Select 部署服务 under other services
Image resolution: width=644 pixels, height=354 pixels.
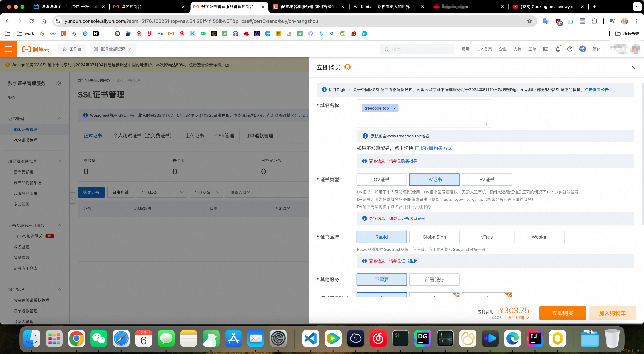434,280
